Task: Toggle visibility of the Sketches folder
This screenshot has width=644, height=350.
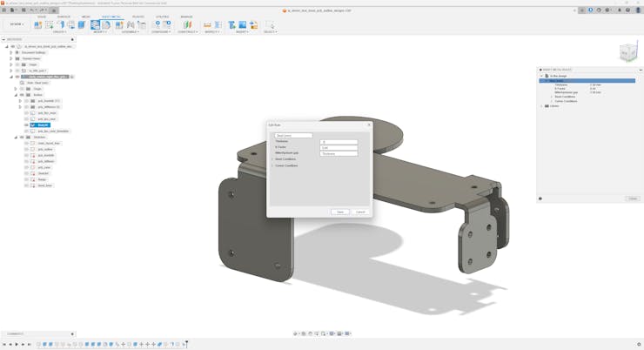Action: 22,137
